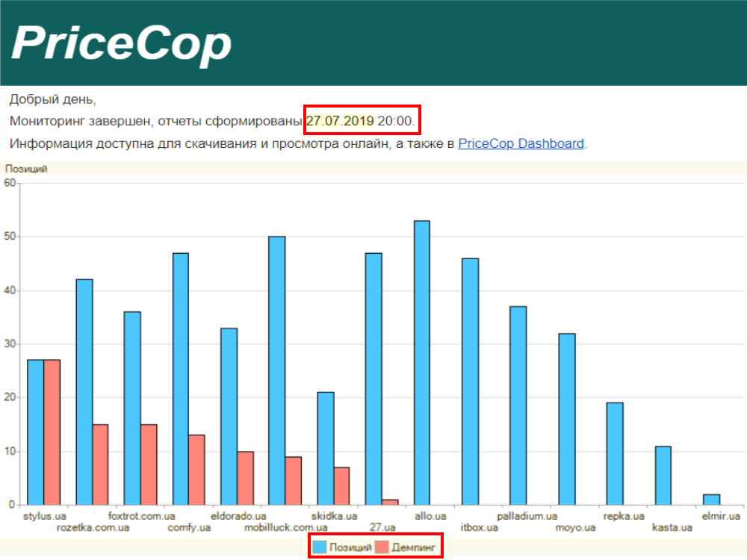The image size is (747, 560).
Task: Click the red bar for foxtrot.com.ua
Action: pyautogui.click(x=149, y=464)
